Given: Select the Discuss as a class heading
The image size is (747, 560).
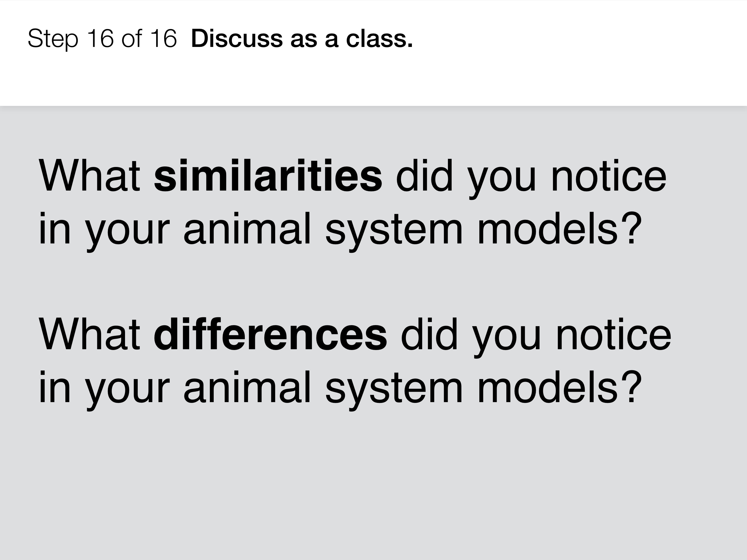Looking at the screenshot, I should (302, 38).
